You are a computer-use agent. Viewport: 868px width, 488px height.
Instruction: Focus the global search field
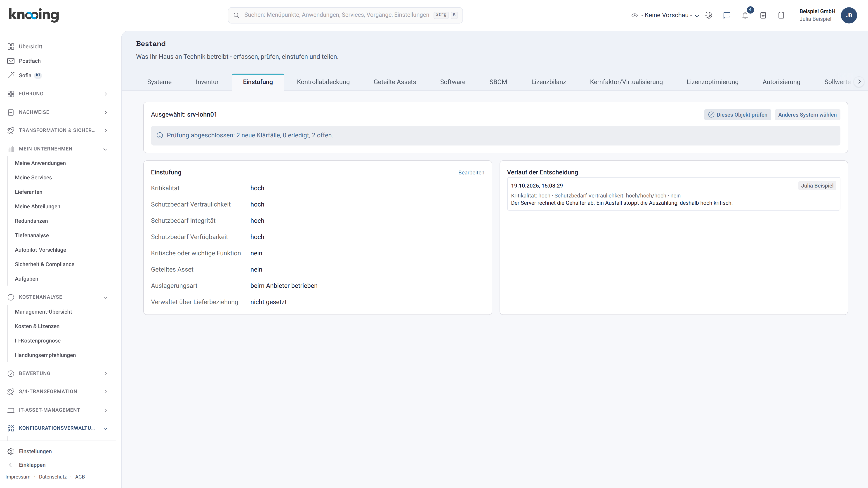pos(345,15)
